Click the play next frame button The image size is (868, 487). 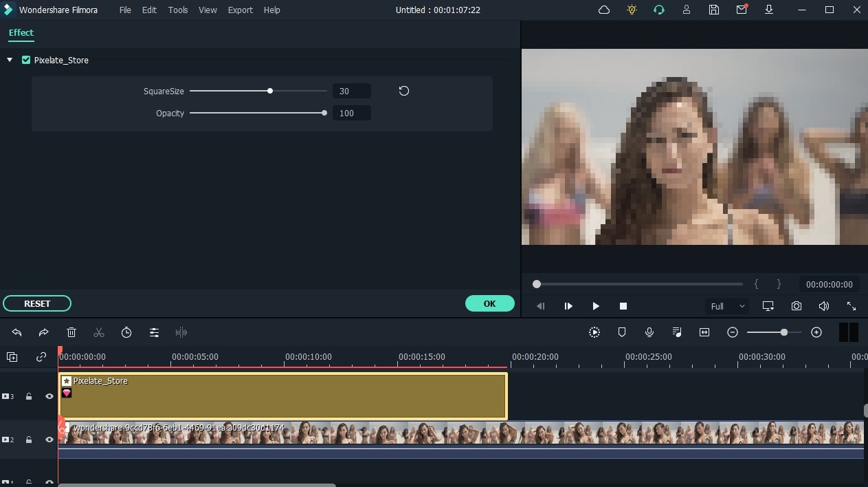(568, 306)
